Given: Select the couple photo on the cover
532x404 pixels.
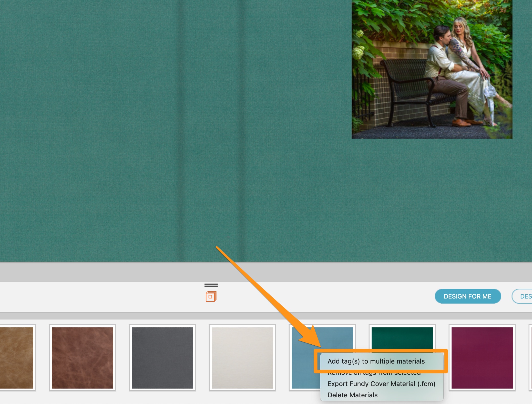Looking at the screenshot, I should point(432,69).
